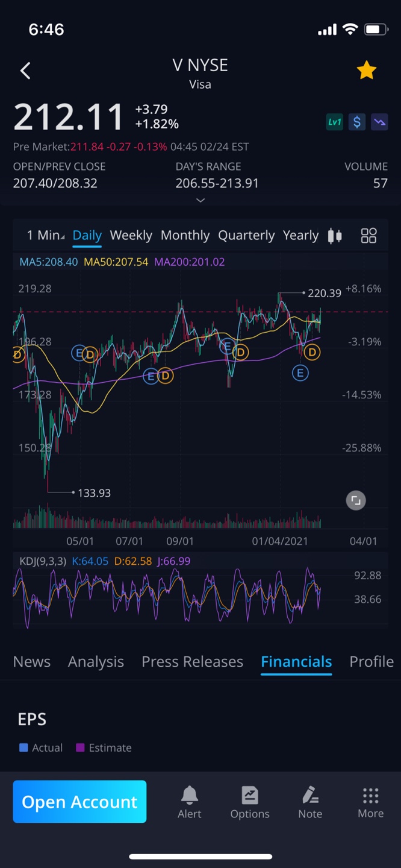Tap the green Lv1 quote badge
This screenshot has width=401, height=868.
click(334, 122)
